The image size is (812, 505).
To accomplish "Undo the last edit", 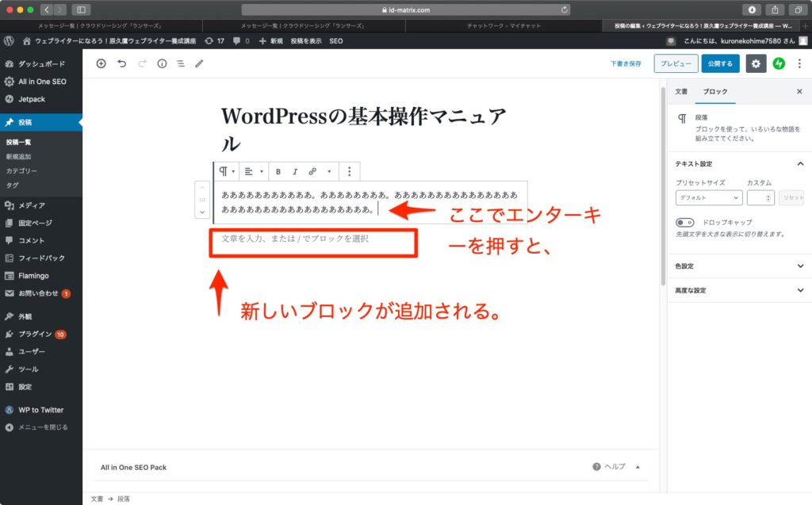I will 121,63.
